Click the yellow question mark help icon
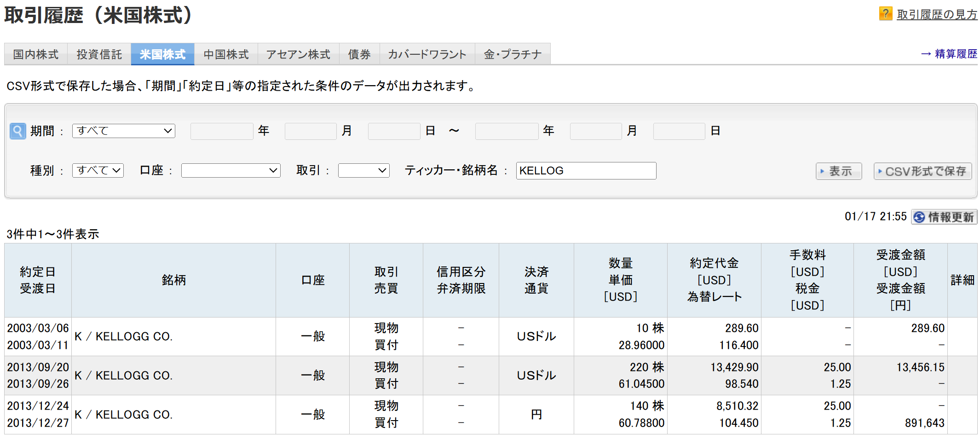Viewport: 980px width, 439px height. (x=885, y=14)
